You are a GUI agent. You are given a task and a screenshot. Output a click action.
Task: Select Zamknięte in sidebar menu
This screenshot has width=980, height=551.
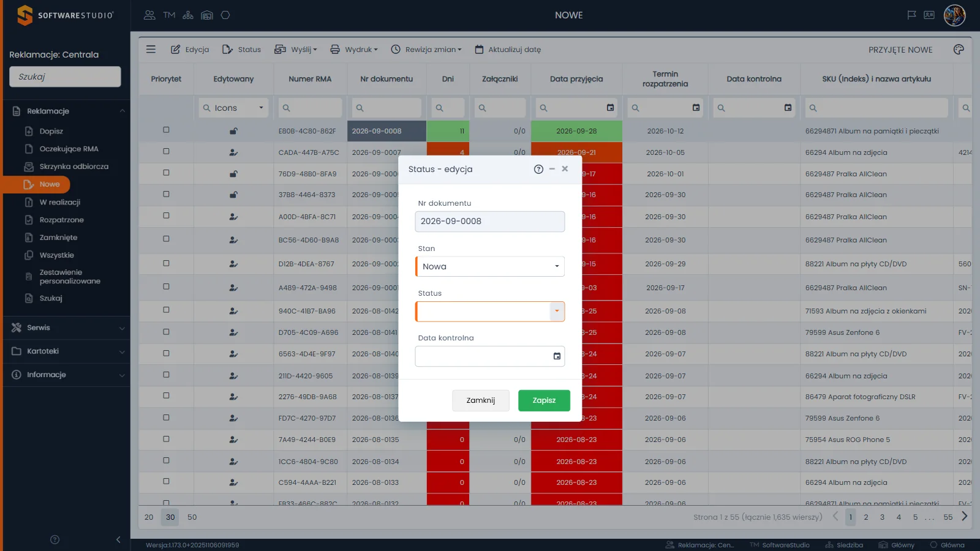click(x=58, y=238)
